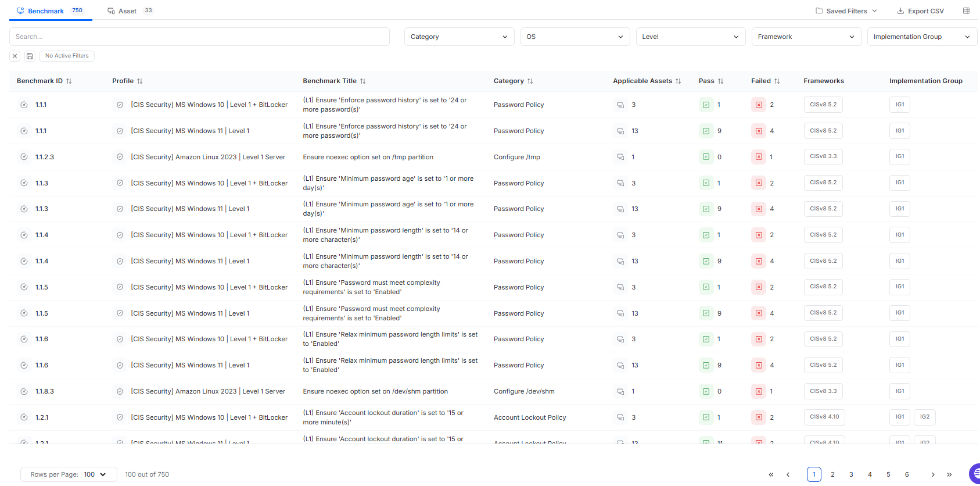Image resolution: width=980 pixels, height=486 pixels.
Task: Click green pass icon in 1.1.2.3 row
Action: coord(706,157)
